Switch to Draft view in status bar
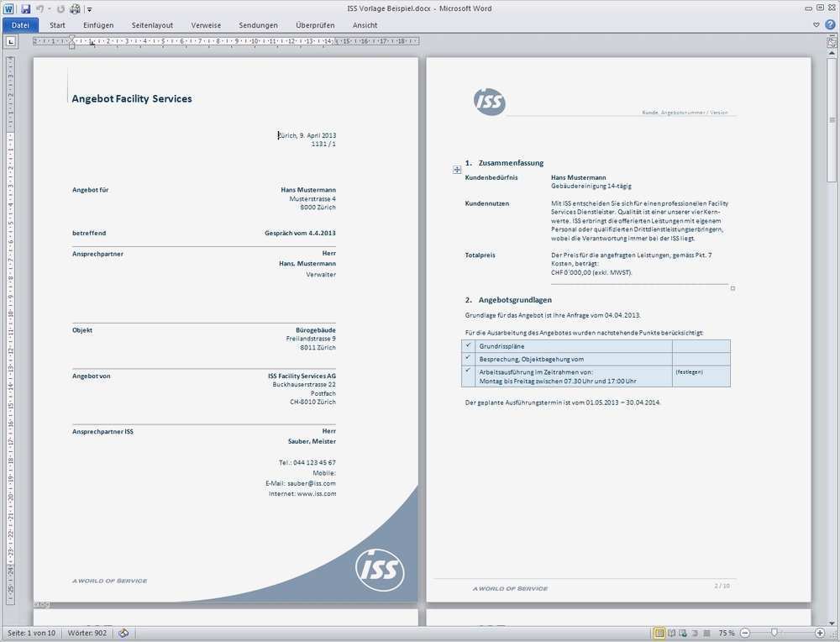The width and height of the screenshot is (840, 642). click(707, 633)
